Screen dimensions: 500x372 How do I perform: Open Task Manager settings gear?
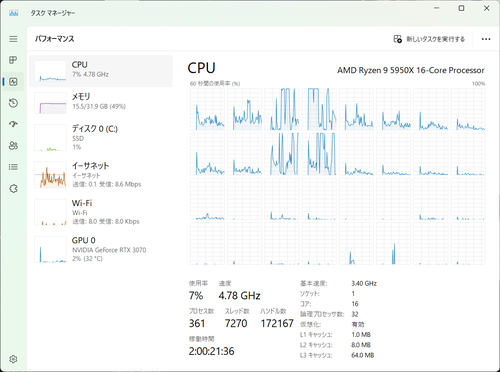click(13, 359)
